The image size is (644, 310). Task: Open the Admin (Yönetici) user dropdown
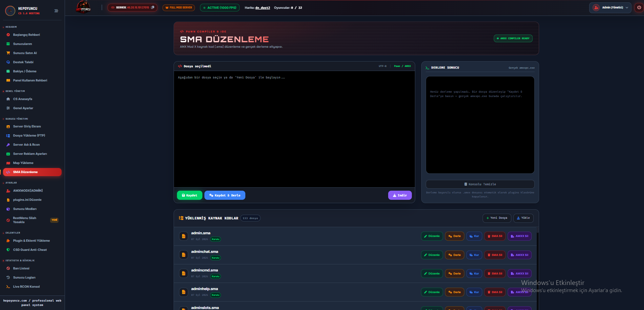(x=610, y=7)
